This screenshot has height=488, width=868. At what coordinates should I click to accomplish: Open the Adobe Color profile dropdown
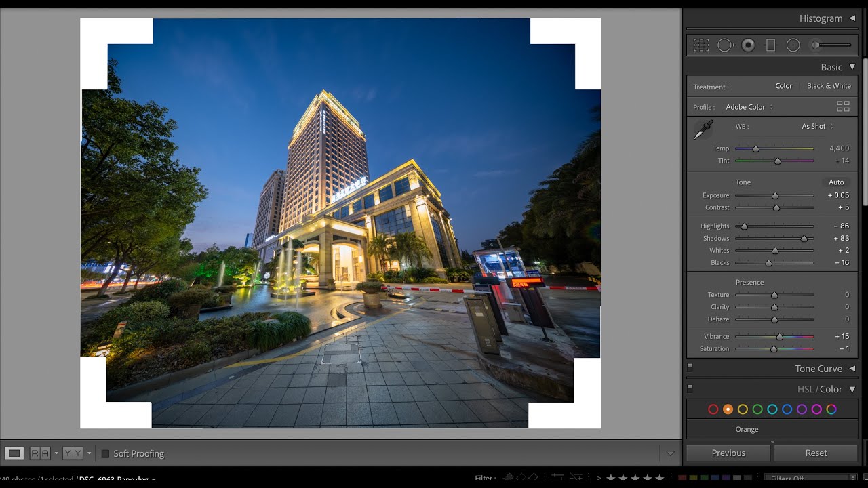click(749, 107)
